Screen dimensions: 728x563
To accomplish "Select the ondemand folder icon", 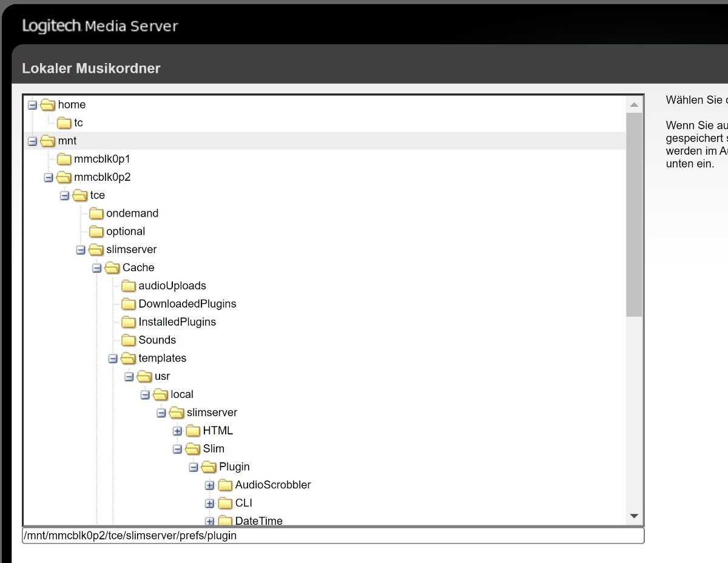I will pos(96,214).
